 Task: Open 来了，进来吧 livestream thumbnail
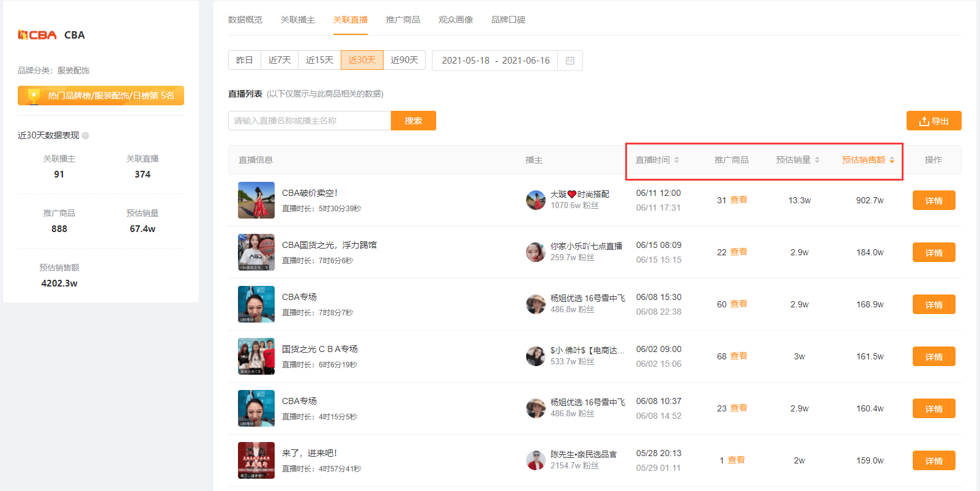pos(256,460)
